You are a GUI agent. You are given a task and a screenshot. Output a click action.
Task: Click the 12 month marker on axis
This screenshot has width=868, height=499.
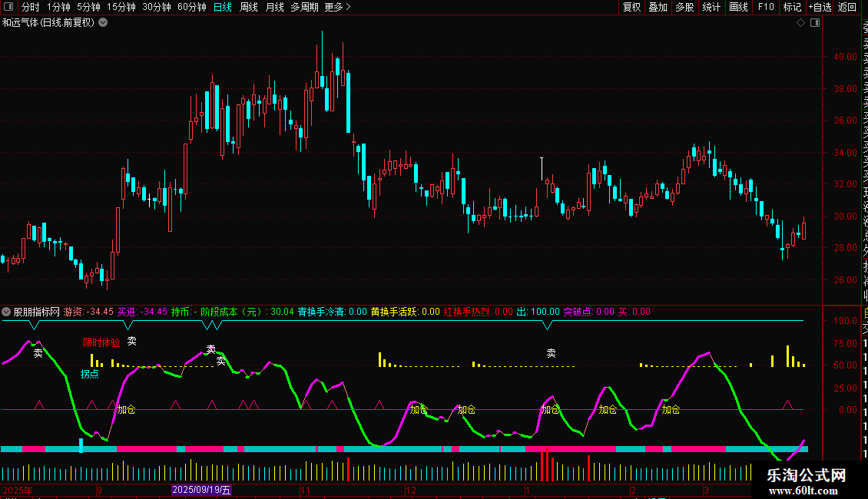click(x=411, y=490)
